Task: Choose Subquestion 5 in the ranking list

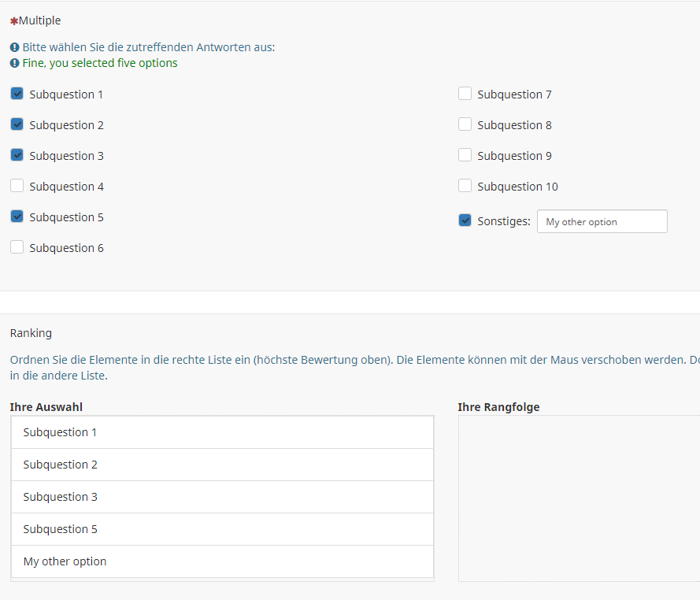Action: tap(222, 529)
